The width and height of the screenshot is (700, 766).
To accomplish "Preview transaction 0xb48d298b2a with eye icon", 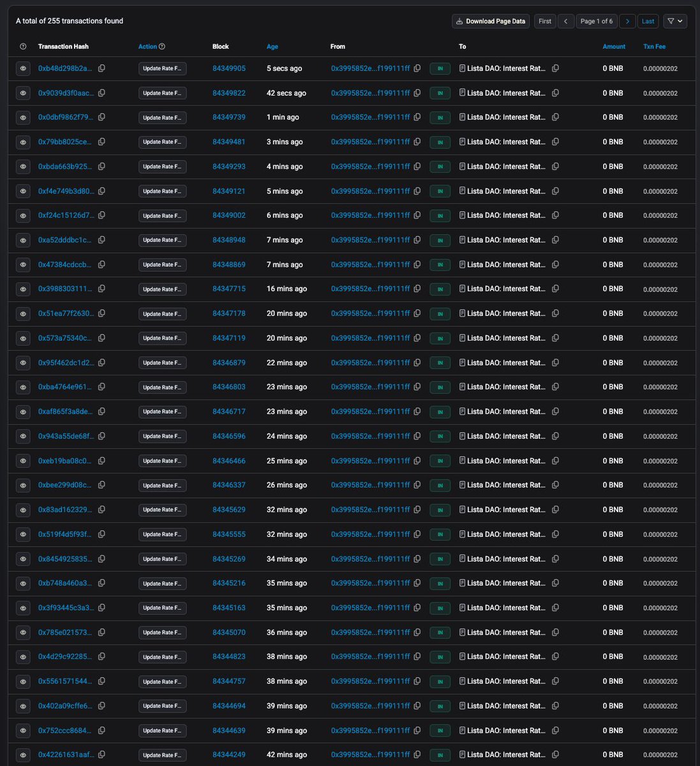I will 23,68.
